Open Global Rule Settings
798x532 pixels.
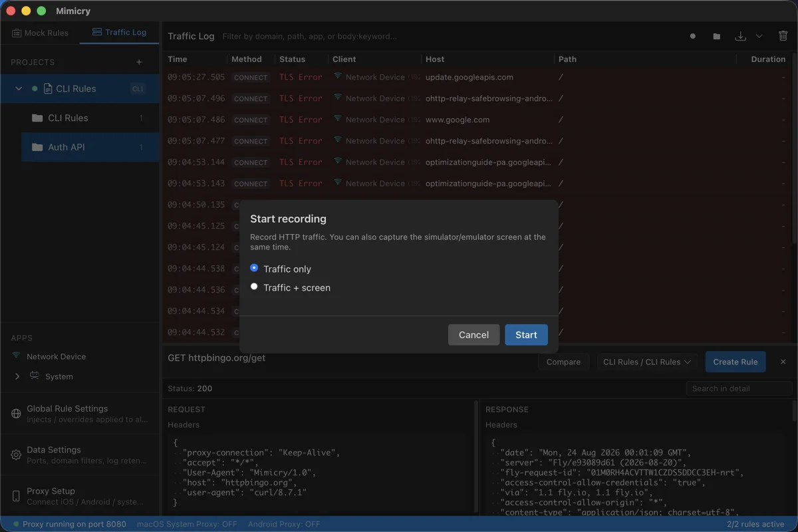[80, 414]
